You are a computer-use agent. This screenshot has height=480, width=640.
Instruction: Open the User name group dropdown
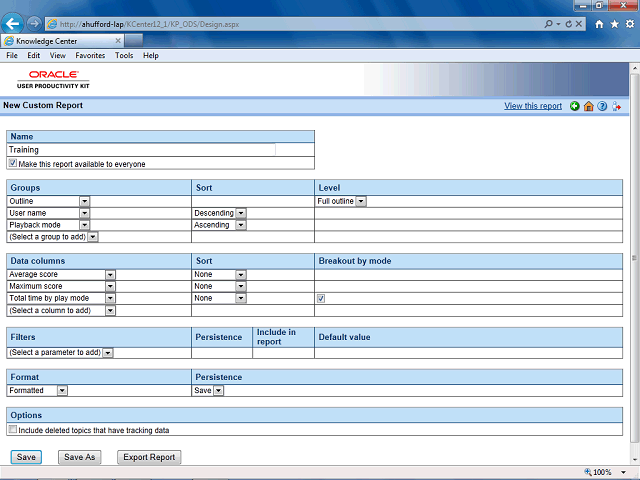click(x=84, y=213)
